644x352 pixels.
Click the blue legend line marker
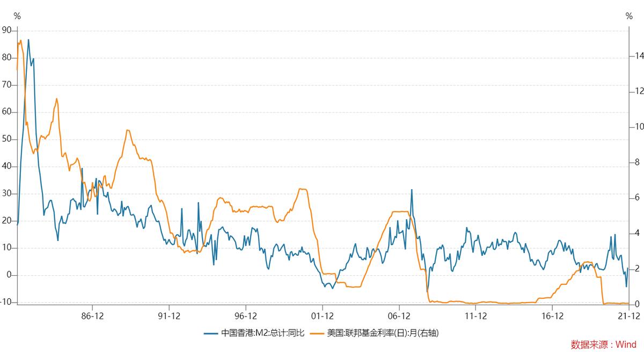(211, 333)
